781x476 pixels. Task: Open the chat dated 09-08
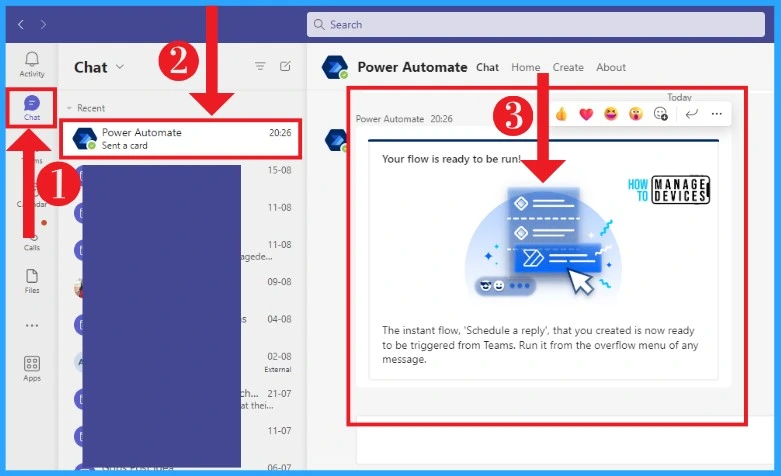tap(182, 288)
